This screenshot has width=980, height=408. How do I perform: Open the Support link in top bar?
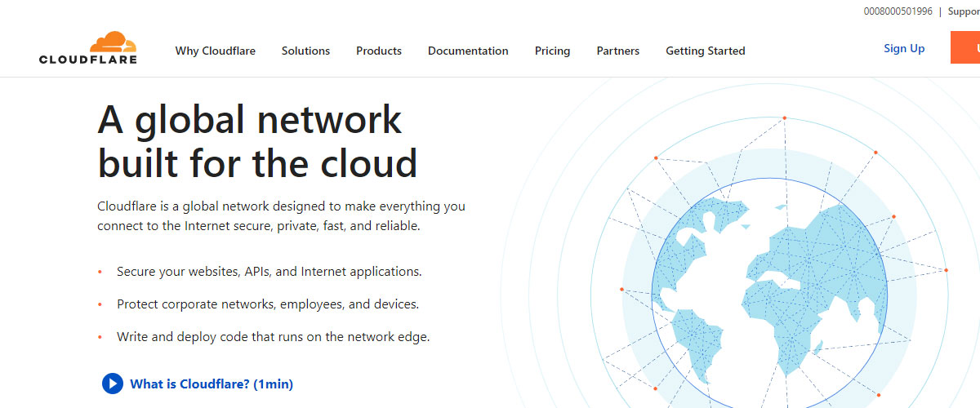pyautogui.click(x=964, y=11)
